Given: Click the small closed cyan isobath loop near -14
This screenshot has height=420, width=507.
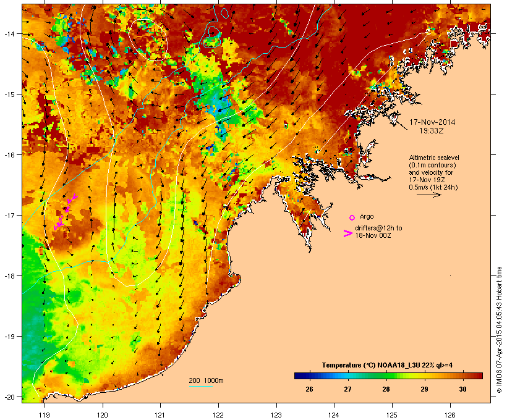Looking at the screenshot, I should (x=212, y=38).
